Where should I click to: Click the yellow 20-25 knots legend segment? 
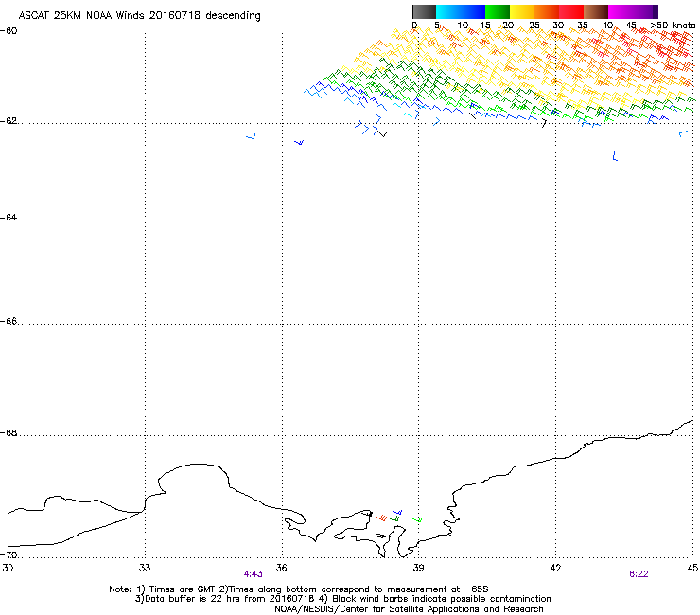522,11
